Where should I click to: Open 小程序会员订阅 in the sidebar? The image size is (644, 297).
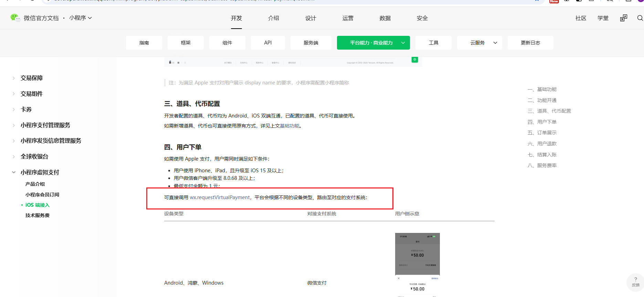[x=42, y=195]
